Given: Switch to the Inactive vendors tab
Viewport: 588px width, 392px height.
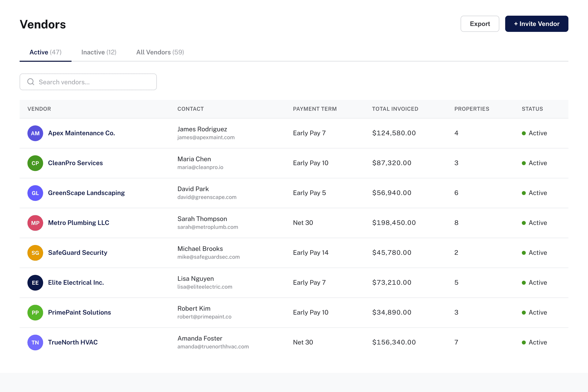Looking at the screenshot, I should click(x=99, y=52).
